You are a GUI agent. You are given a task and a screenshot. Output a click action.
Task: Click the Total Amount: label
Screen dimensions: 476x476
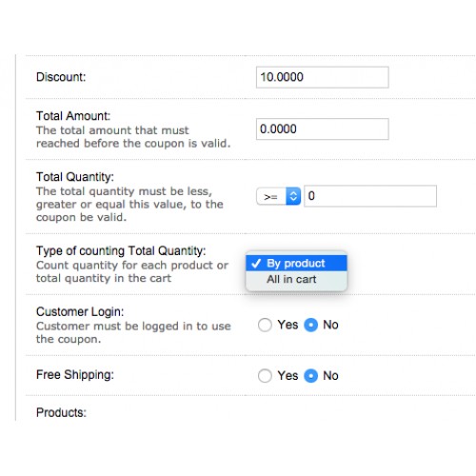pyautogui.click(x=73, y=116)
